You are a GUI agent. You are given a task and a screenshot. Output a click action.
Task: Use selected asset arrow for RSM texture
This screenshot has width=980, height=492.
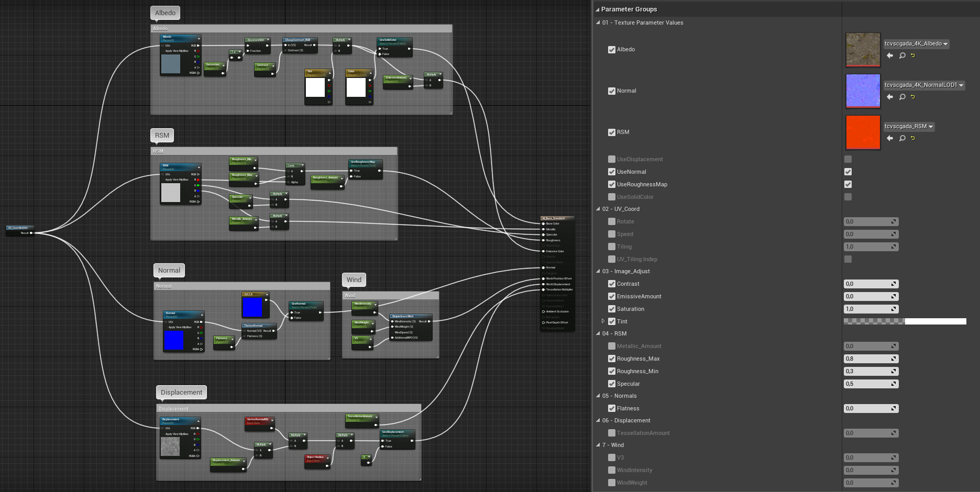click(x=890, y=138)
